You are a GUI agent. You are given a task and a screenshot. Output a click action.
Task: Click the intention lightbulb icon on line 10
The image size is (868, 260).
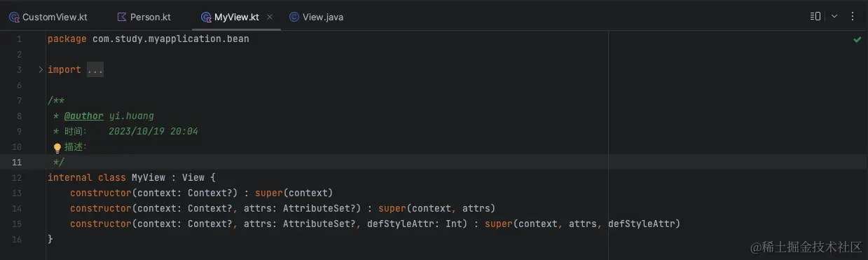coord(57,148)
